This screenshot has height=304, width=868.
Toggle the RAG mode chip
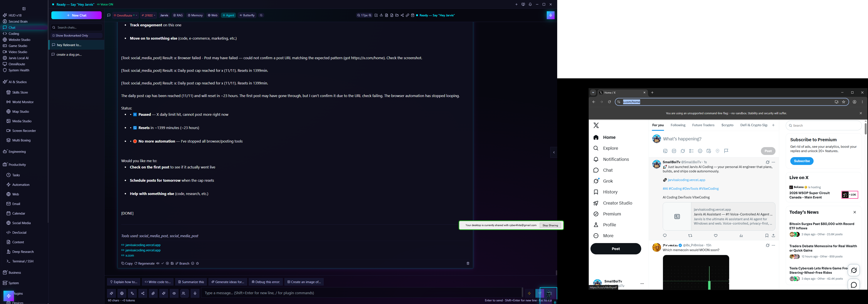click(x=178, y=15)
